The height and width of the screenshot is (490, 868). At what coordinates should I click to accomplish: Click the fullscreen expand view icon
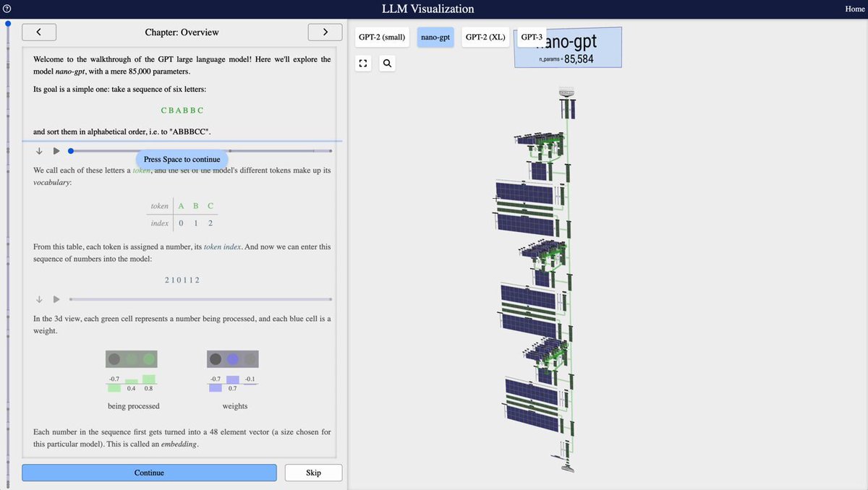coord(364,64)
